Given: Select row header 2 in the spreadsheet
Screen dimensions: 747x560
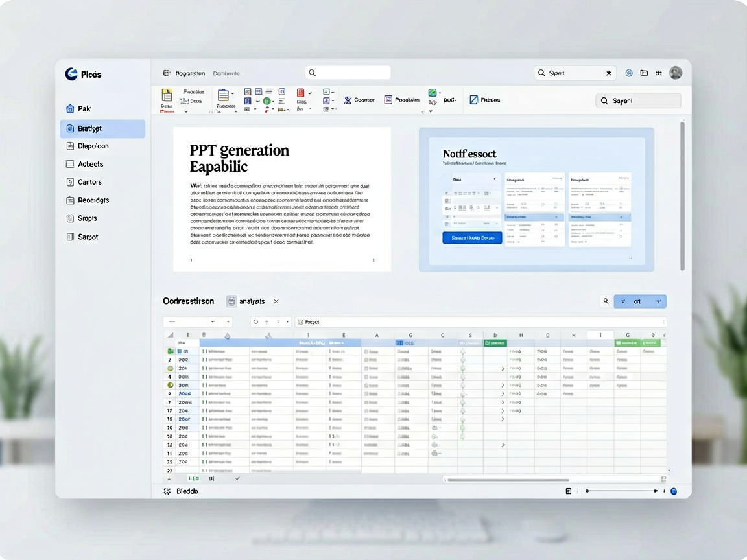Looking at the screenshot, I should pyautogui.click(x=169, y=360).
